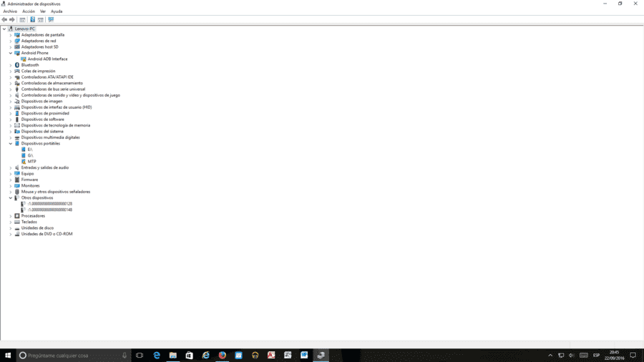Collapse the Dispositivos portátiles category
The width and height of the screenshot is (644, 362).
point(11,144)
